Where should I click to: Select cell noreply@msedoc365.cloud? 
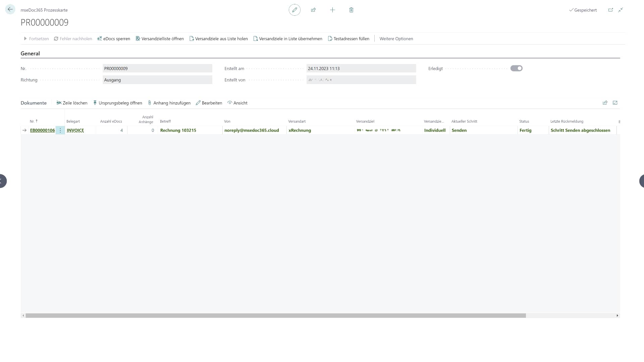254,130
